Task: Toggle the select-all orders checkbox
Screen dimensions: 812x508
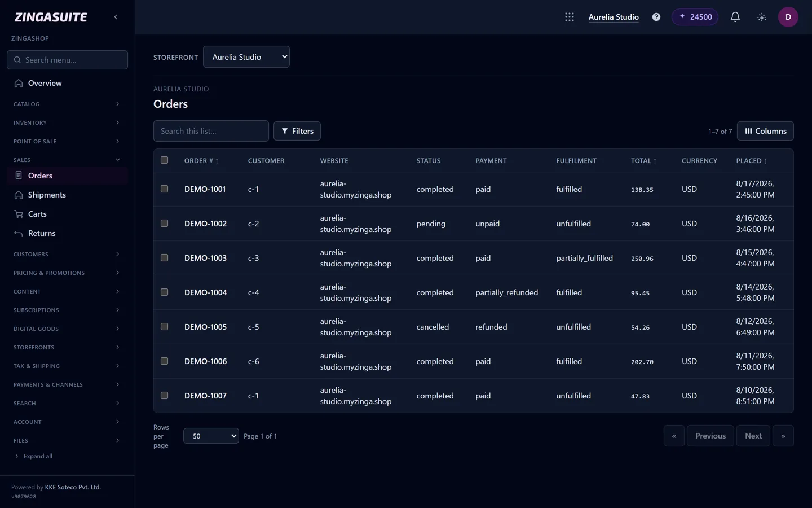Action: pos(164,160)
